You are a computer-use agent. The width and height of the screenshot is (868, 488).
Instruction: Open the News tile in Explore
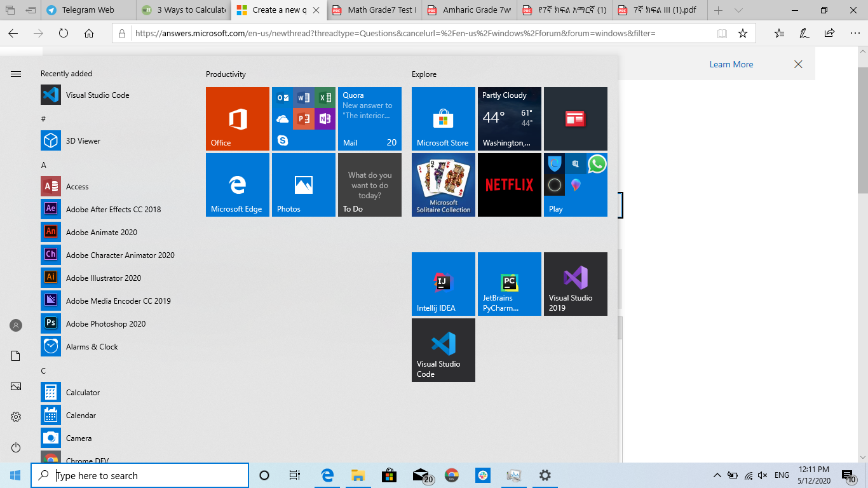(576, 119)
